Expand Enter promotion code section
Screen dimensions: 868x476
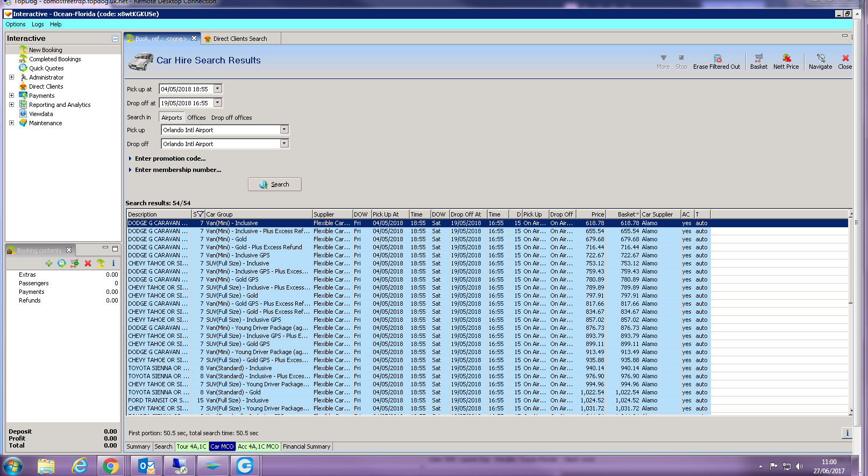pos(170,158)
